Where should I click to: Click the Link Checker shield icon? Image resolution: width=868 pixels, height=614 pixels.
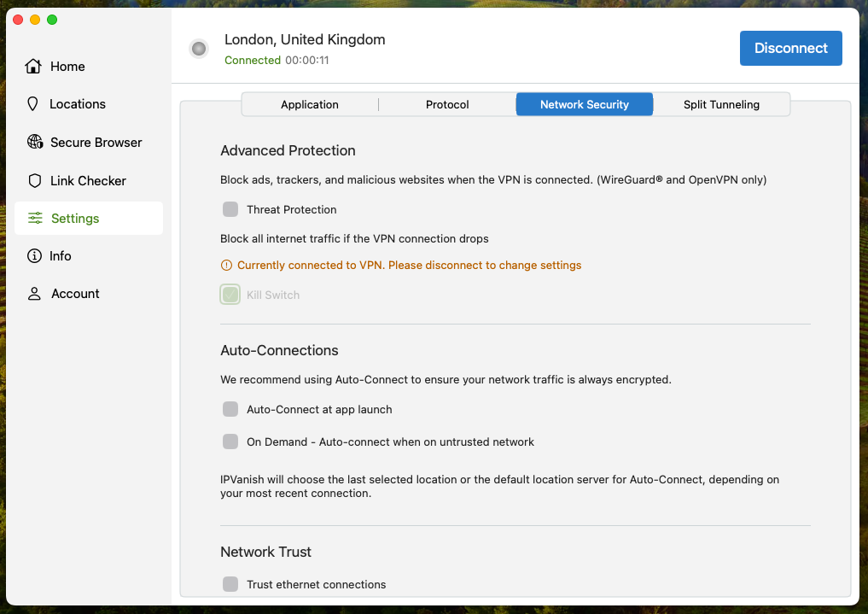[34, 180]
